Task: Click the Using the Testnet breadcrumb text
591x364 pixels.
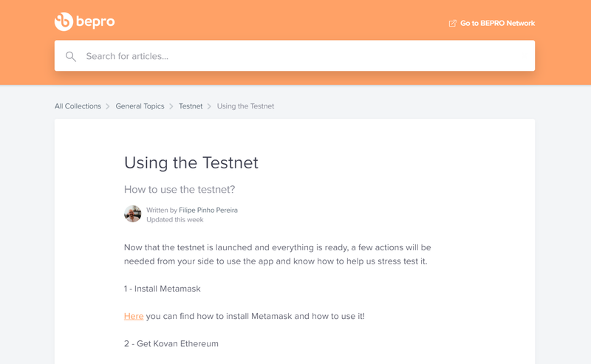Action: [245, 106]
